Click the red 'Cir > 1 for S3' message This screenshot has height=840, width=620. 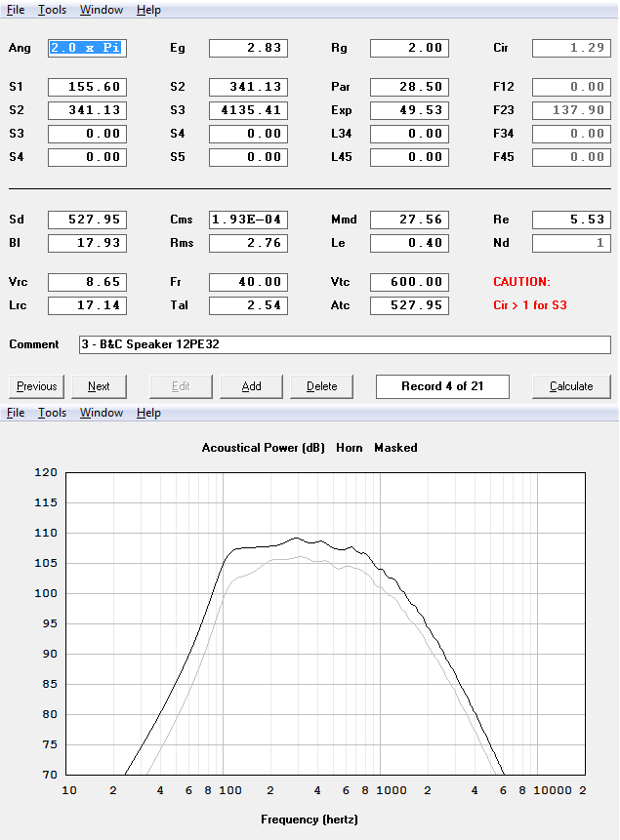[x=530, y=305]
